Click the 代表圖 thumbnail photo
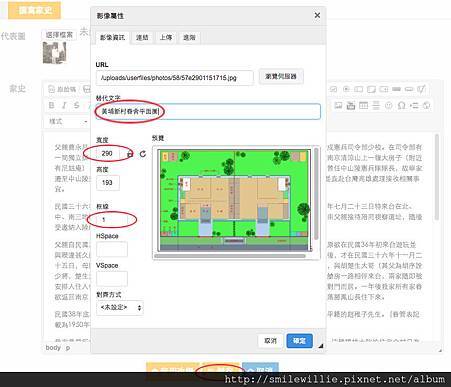The image size is (451, 387). (54, 52)
